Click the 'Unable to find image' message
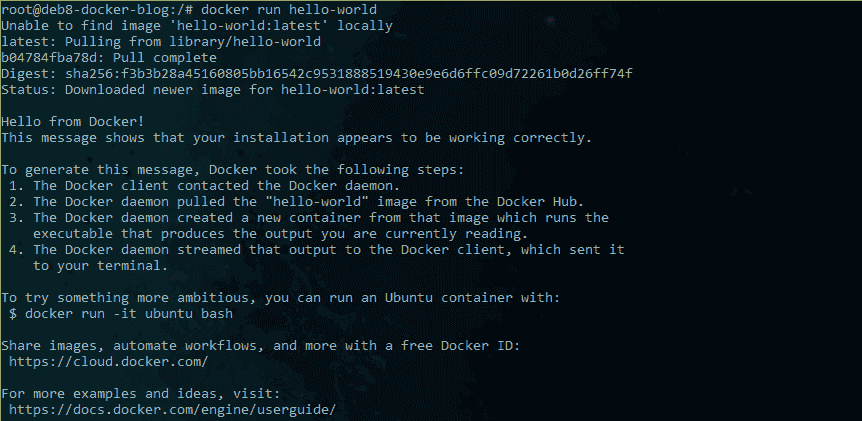Viewport: 862px width, 421px height. (197, 26)
